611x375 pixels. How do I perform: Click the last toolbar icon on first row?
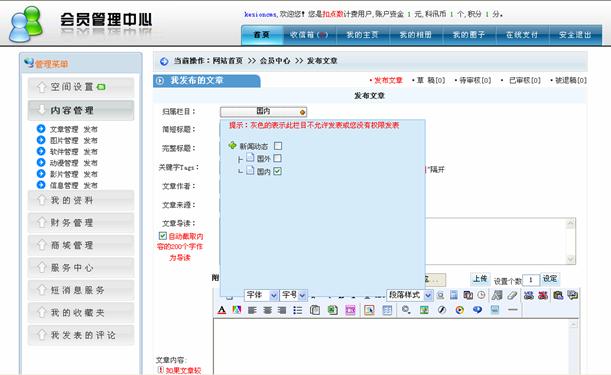click(x=572, y=295)
